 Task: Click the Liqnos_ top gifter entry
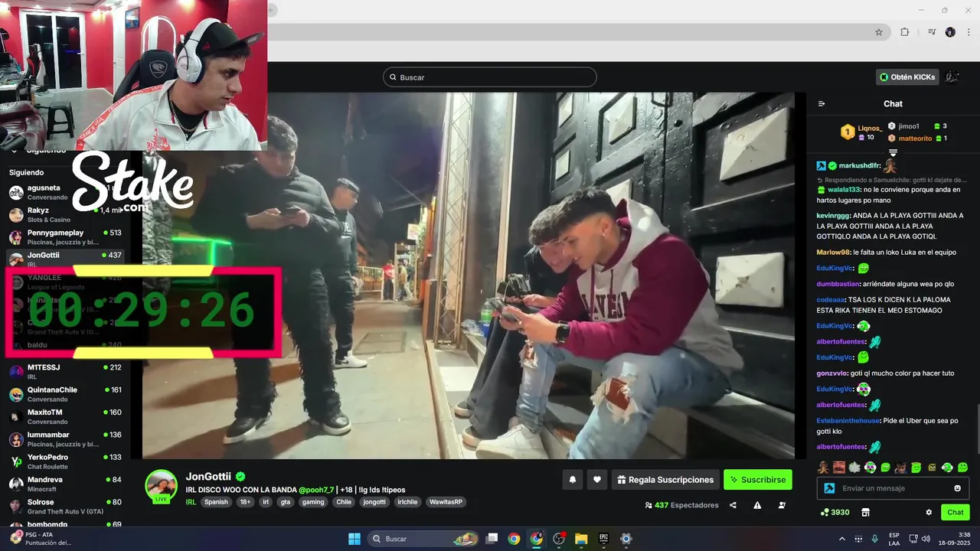[x=862, y=132]
